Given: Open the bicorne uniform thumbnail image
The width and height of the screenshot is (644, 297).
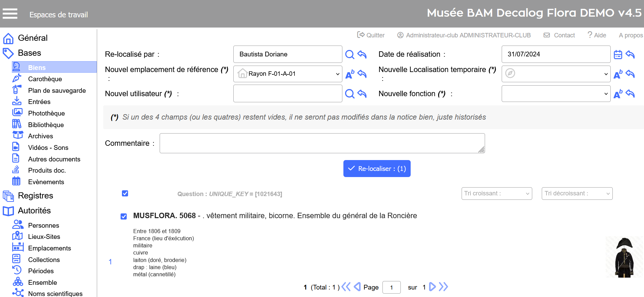Looking at the screenshot, I should (624, 257).
